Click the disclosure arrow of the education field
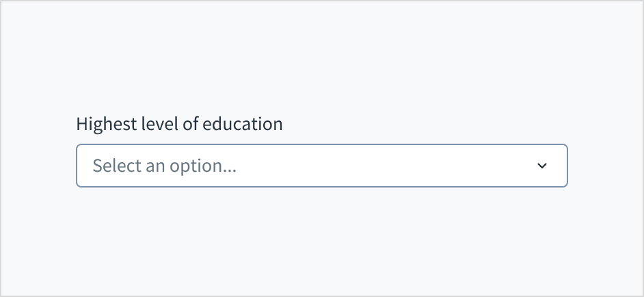Viewport: 644px width, 297px height. tap(542, 166)
